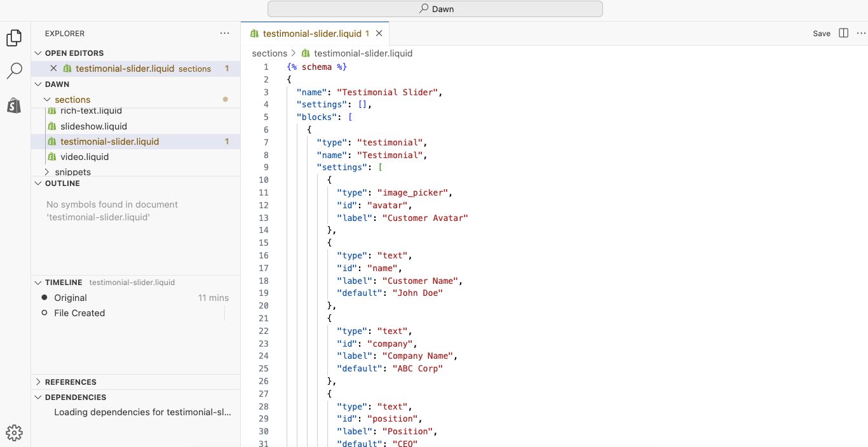Viewport: 868px width, 447px height.
Task: Click the search magnifier in Dawn bar
Action: click(x=424, y=9)
